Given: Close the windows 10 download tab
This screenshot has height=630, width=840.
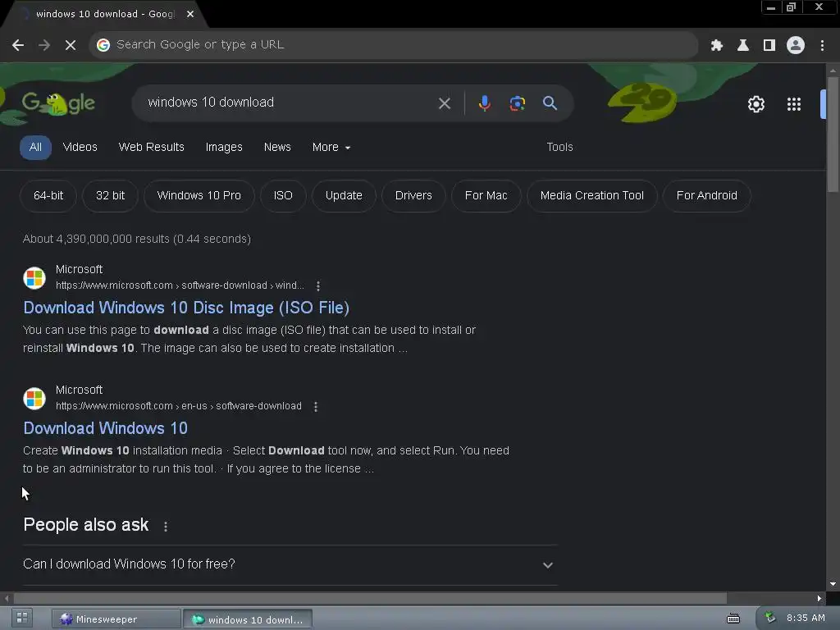Looking at the screenshot, I should [x=190, y=14].
